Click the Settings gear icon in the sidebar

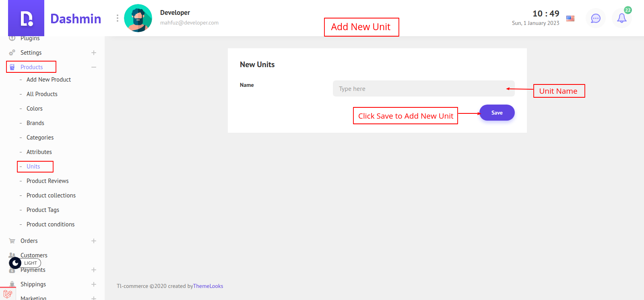12,53
